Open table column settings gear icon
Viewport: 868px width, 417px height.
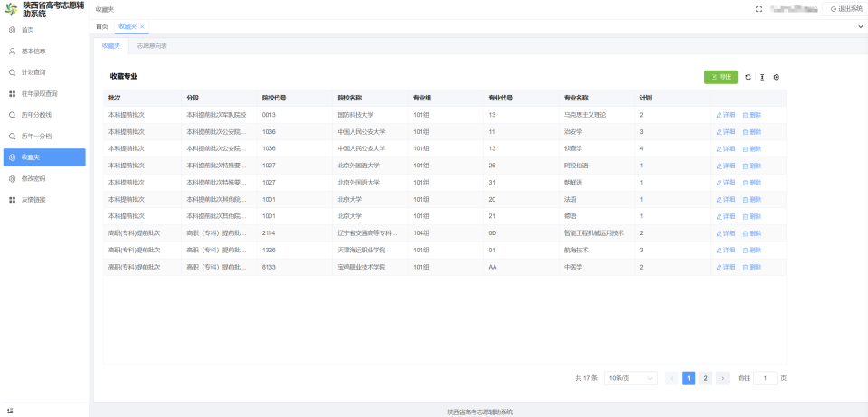click(777, 78)
